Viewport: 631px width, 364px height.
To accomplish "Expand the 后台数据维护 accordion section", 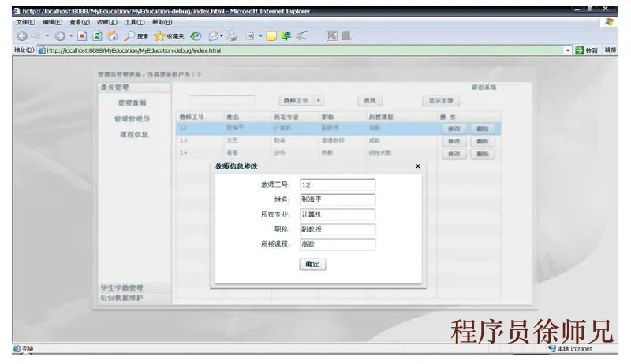I will (x=134, y=298).
